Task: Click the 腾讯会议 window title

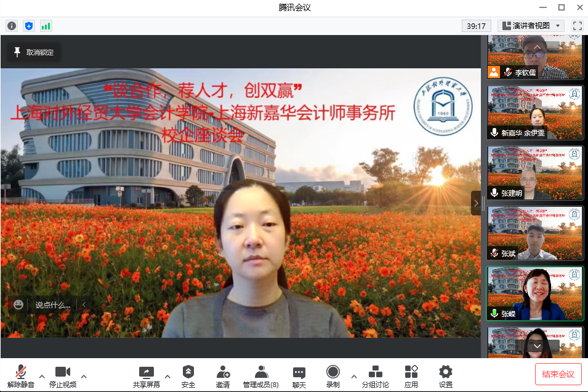Action: click(x=294, y=7)
